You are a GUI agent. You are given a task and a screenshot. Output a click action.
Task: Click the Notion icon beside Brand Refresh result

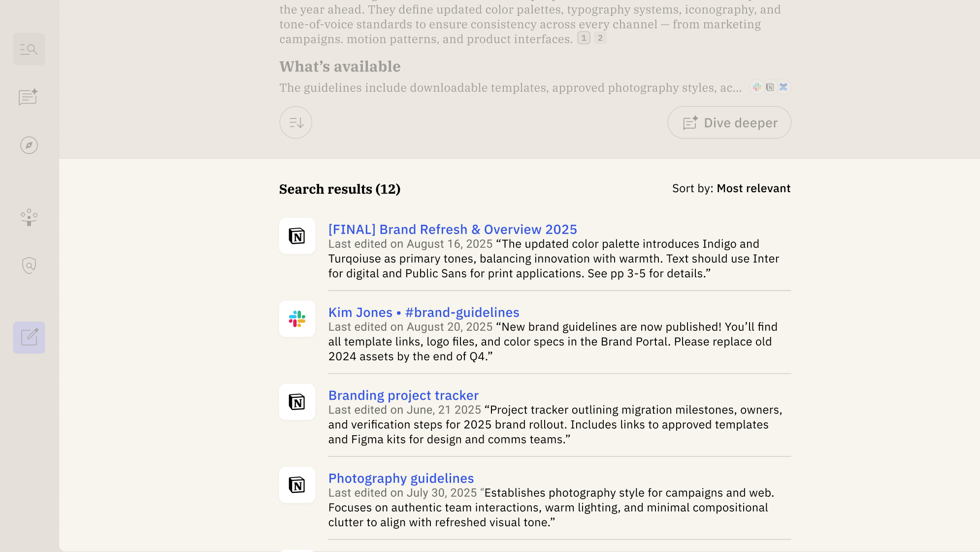pyautogui.click(x=297, y=236)
